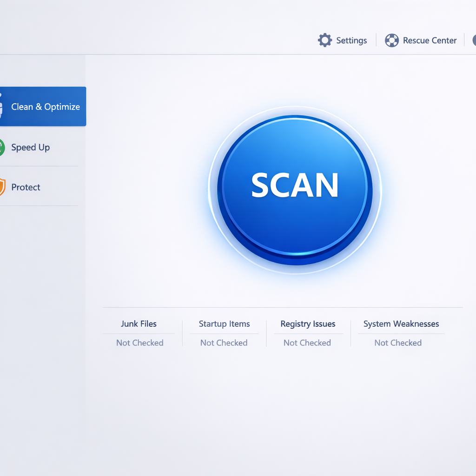476x476 pixels.
Task: Switch to the Speed Up tab
Action: tap(39, 147)
